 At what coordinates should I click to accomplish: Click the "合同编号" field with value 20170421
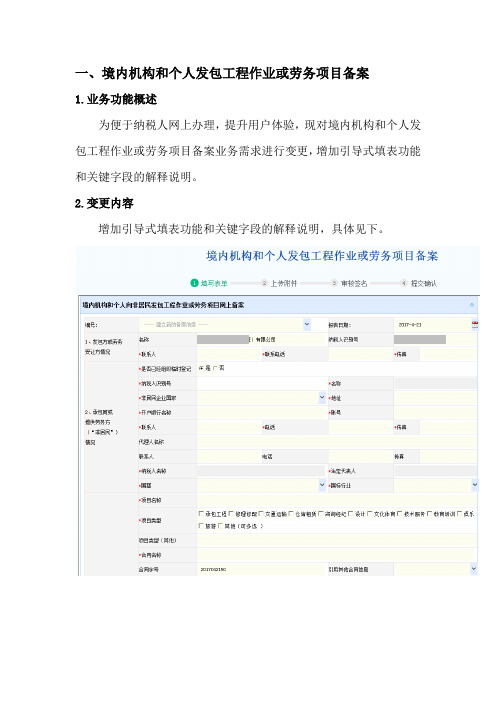[261, 569]
